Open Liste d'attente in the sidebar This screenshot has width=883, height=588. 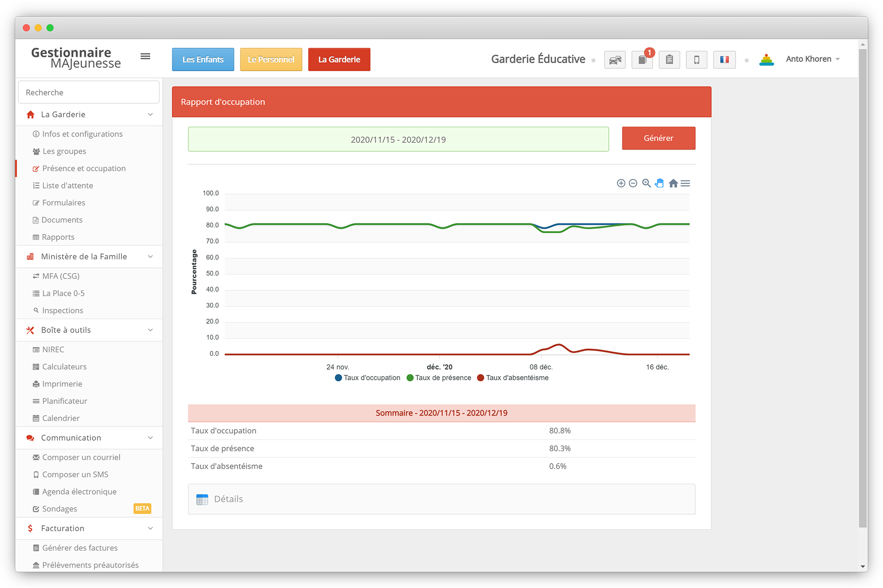click(x=67, y=186)
